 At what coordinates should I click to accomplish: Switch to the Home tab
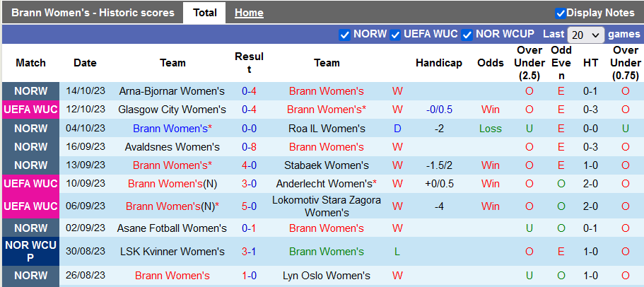(x=249, y=13)
